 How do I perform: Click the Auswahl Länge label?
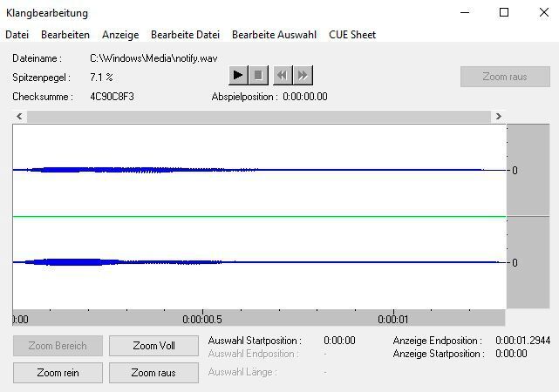[x=242, y=372]
